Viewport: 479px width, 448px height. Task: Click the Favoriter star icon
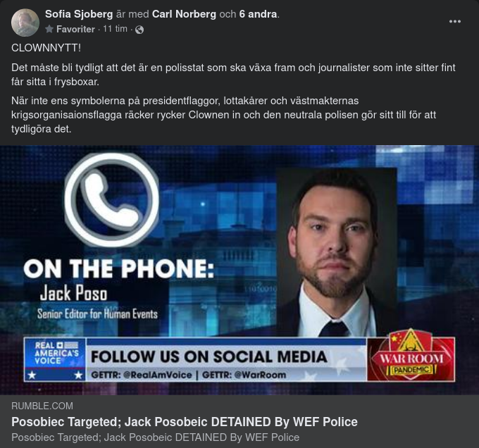(49, 29)
